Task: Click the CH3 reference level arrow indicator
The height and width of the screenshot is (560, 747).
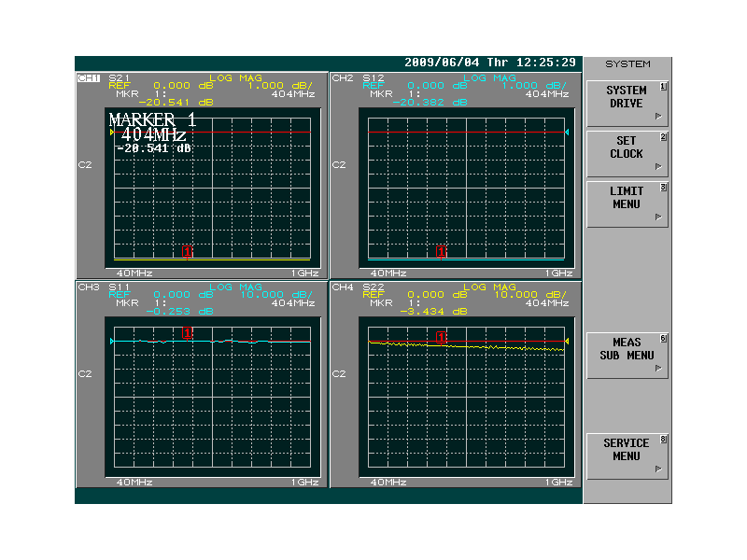Action: [x=111, y=341]
